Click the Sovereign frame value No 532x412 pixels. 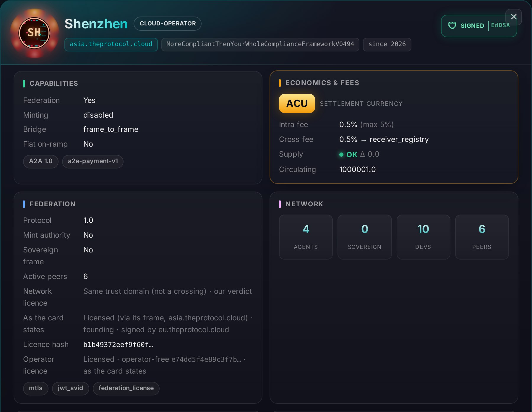[x=88, y=250]
